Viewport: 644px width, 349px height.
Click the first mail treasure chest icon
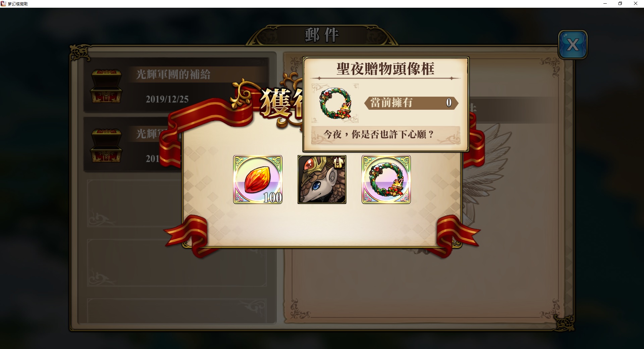(x=106, y=86)
